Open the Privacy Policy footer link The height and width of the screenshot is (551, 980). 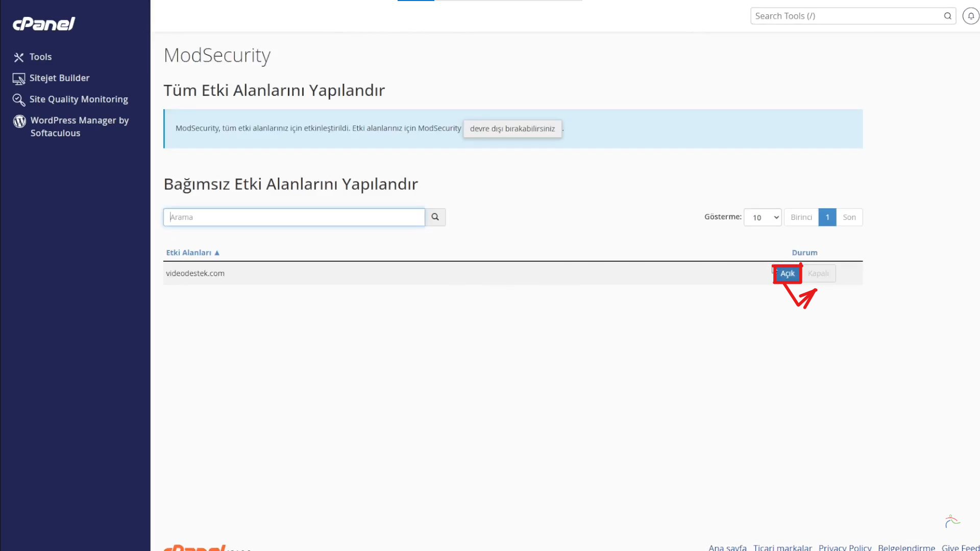tap(845, 547)
